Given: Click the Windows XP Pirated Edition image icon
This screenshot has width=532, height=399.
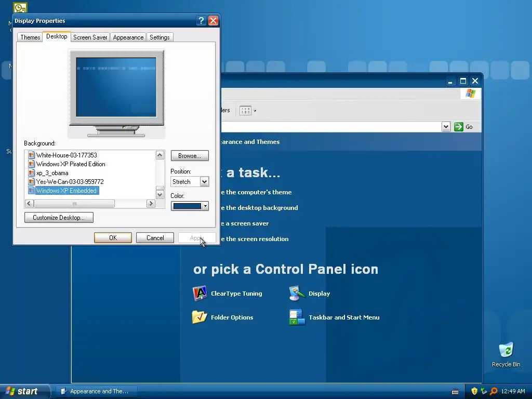Looking at the screenshot, I should click(x=32, y=164).
